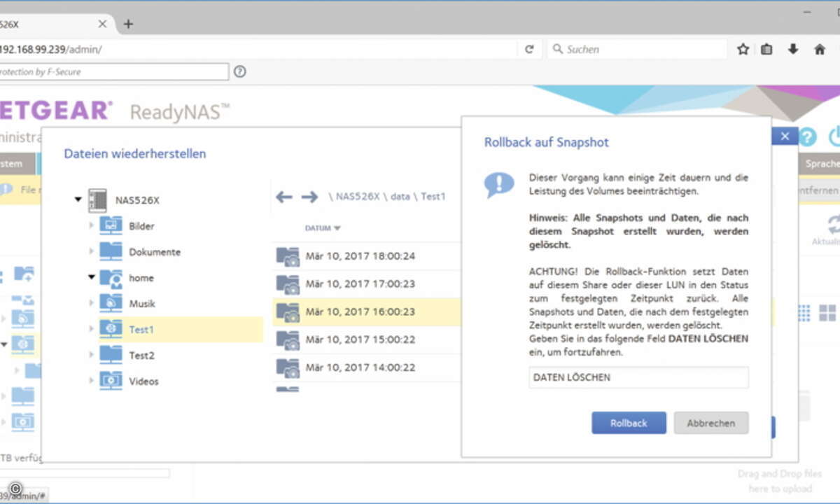
Task: Reload the page in the browser
Action: tap(530, 50)
